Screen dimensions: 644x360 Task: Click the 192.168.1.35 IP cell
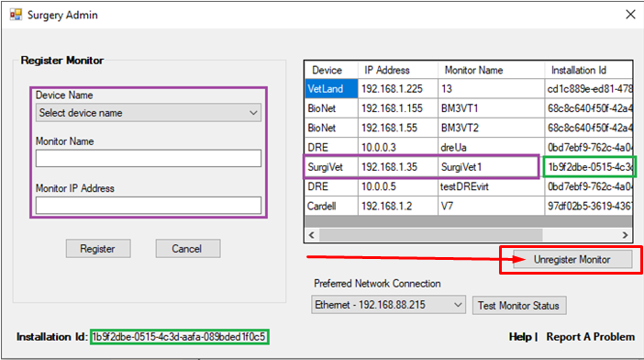tap(398, 167)
